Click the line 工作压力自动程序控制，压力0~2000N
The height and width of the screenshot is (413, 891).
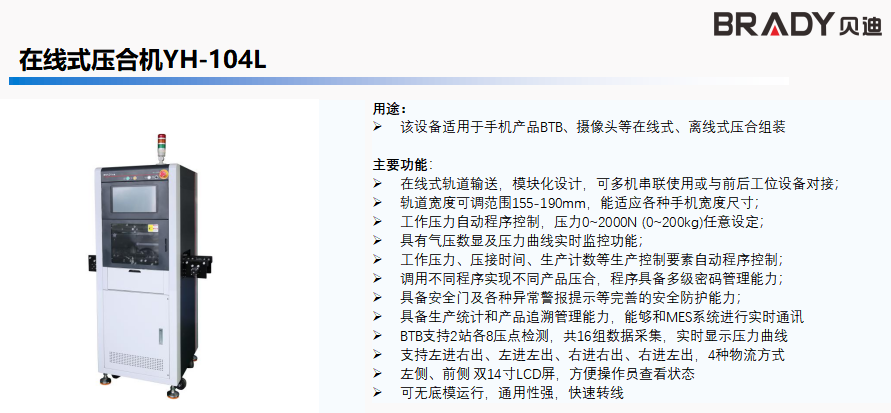(583, 222)
